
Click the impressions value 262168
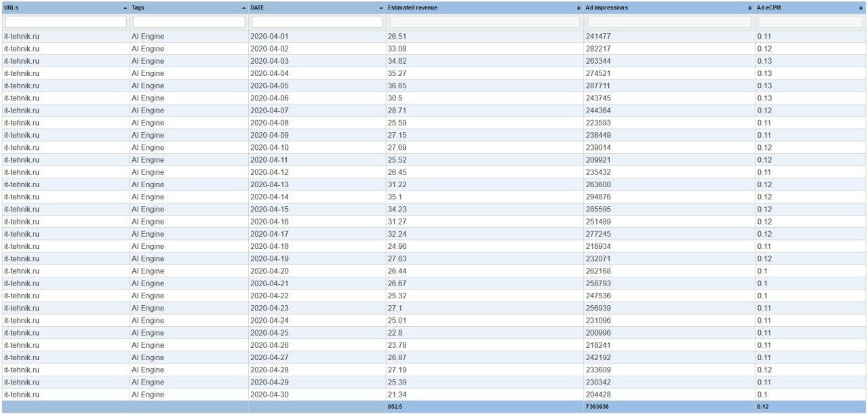coord(598,271)
